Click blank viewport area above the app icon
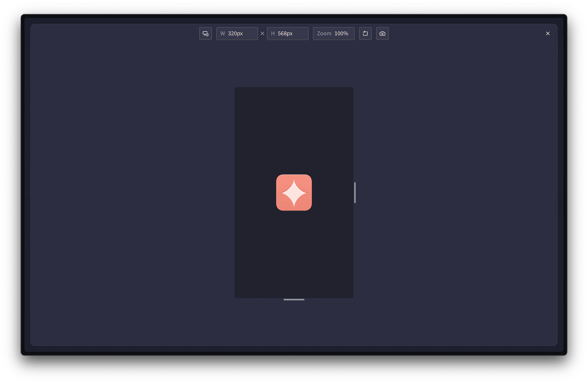 (294, 126)
